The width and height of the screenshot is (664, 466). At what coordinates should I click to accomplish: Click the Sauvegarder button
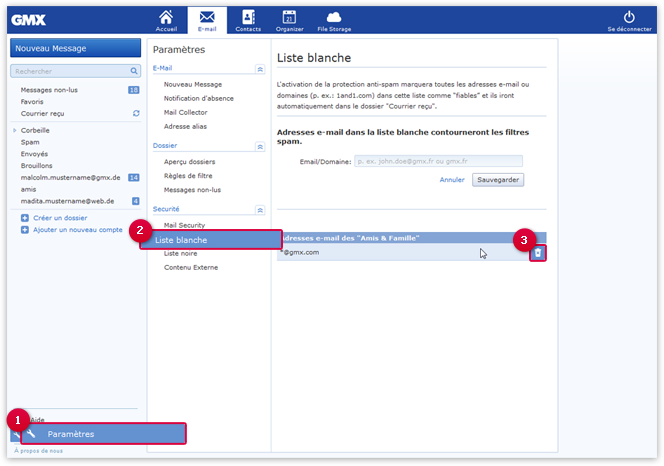tap(498, 180)
